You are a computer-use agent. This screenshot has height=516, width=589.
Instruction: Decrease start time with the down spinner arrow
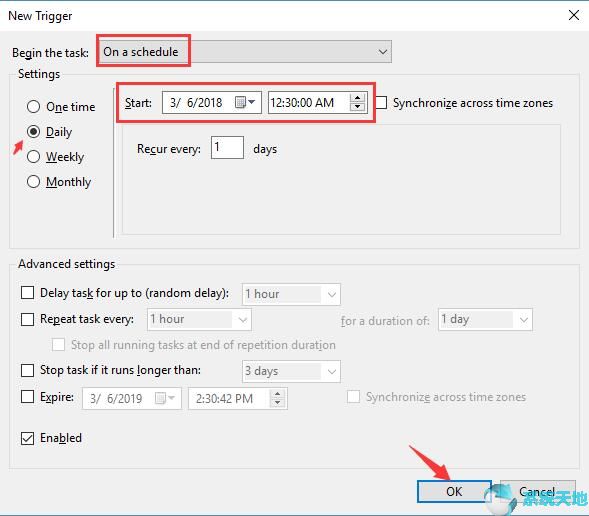(357, 107)
